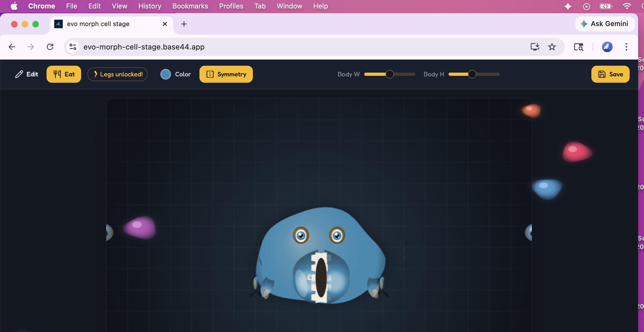Bookmark page with star icon
Viewport: 644px width, 332px height.
[552, 47]
